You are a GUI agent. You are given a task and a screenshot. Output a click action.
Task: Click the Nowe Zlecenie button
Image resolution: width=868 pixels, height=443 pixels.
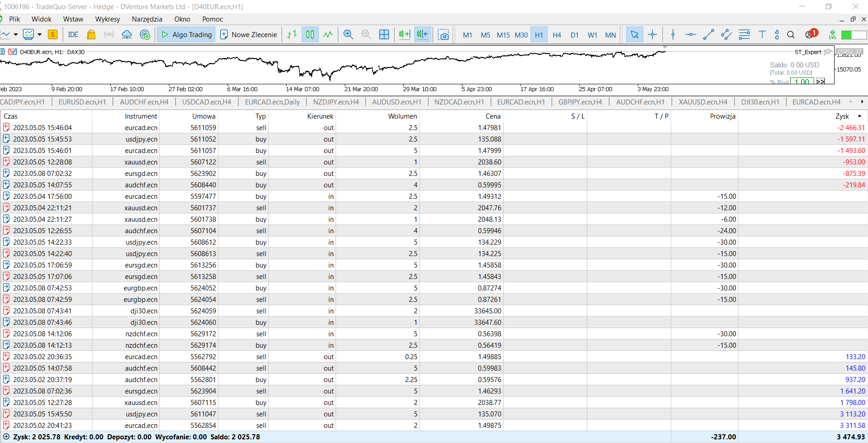tap(249, 35)
